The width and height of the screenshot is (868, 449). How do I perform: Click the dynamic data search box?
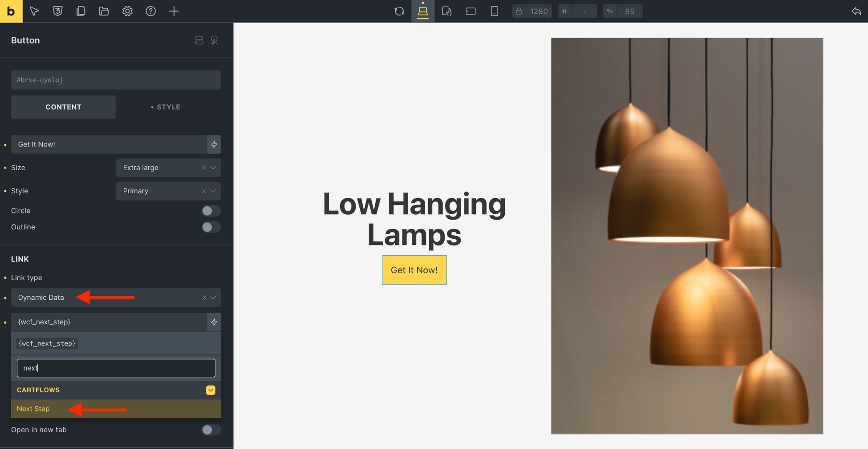(116, 368)
